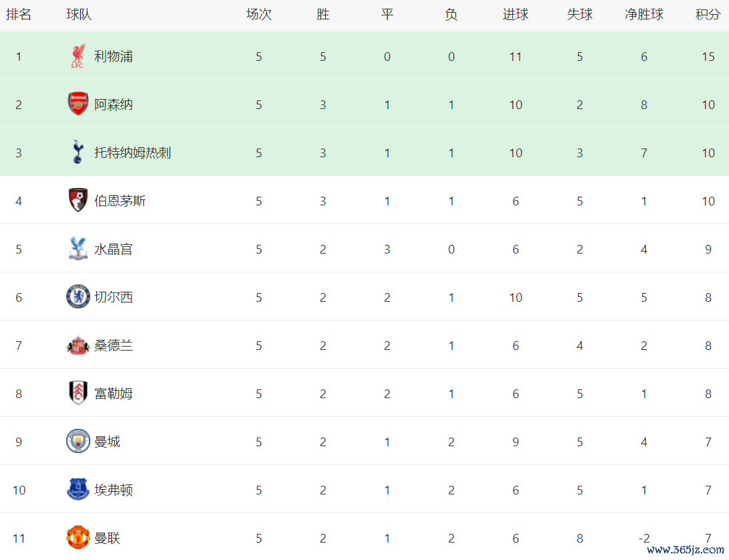Open the 利物浦 team link
Viewport: 729px width, 560px height.
pos(113,57)
